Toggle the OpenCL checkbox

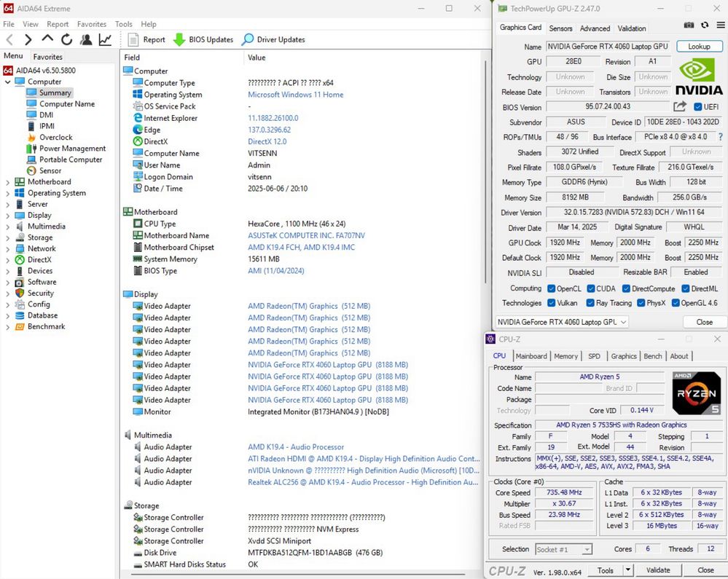click(x=551, y=288)
